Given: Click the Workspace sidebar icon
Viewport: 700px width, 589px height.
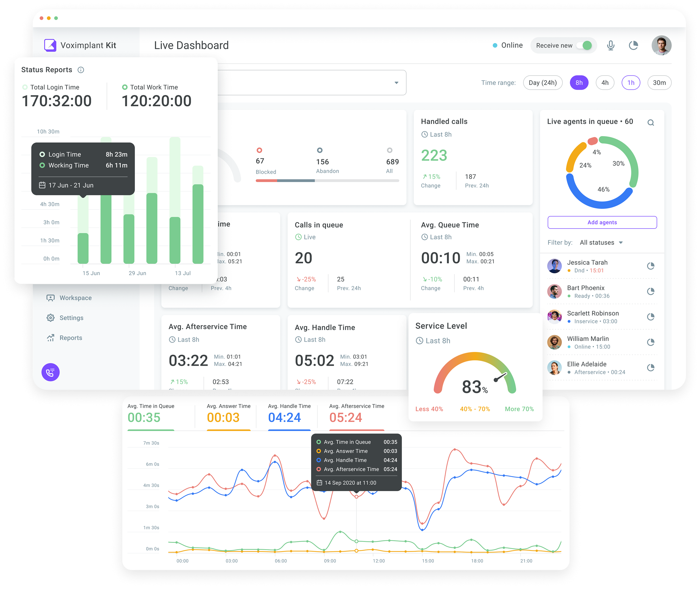Looking at the screenshot, I should [x=50, y=298].
